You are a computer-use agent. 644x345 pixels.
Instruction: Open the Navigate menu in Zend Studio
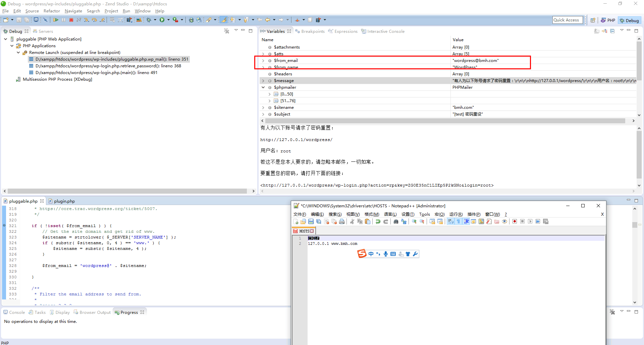(x=73, y=11)
